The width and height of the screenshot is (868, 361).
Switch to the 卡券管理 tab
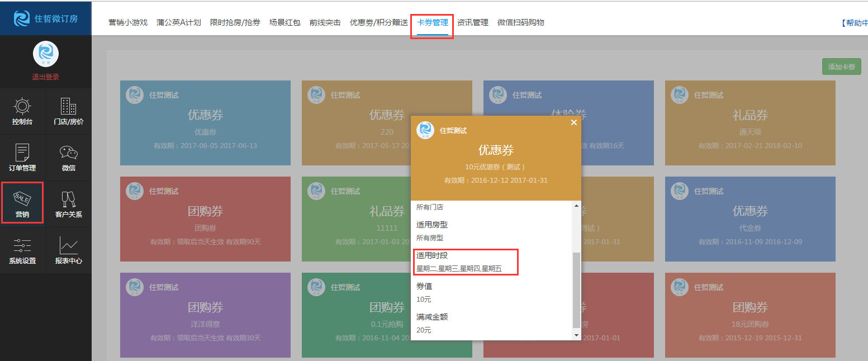432,23
